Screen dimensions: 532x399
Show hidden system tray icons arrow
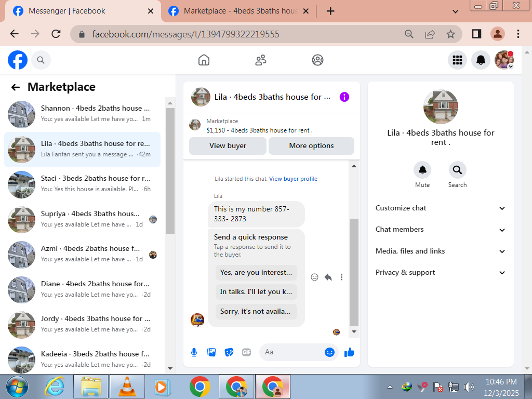click(x=390, y=387)
